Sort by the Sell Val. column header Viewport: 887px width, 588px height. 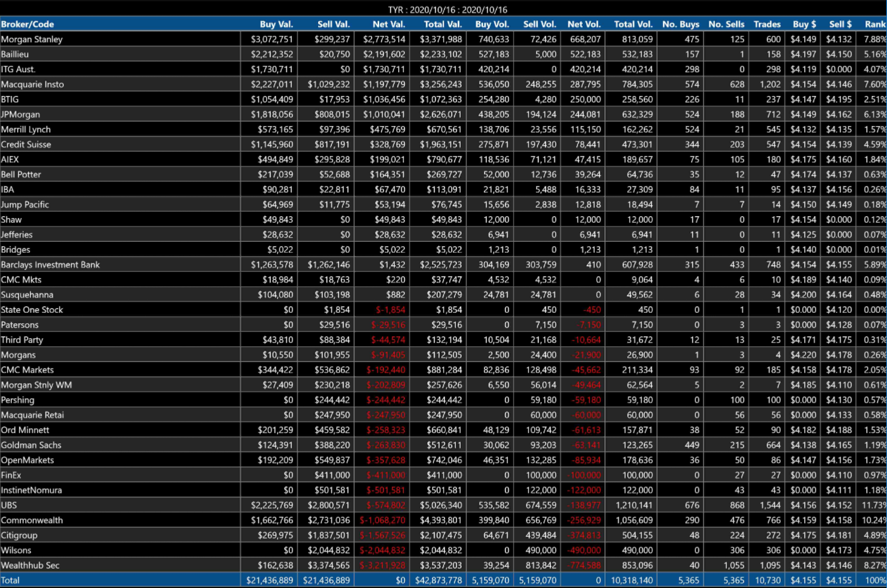333,24
